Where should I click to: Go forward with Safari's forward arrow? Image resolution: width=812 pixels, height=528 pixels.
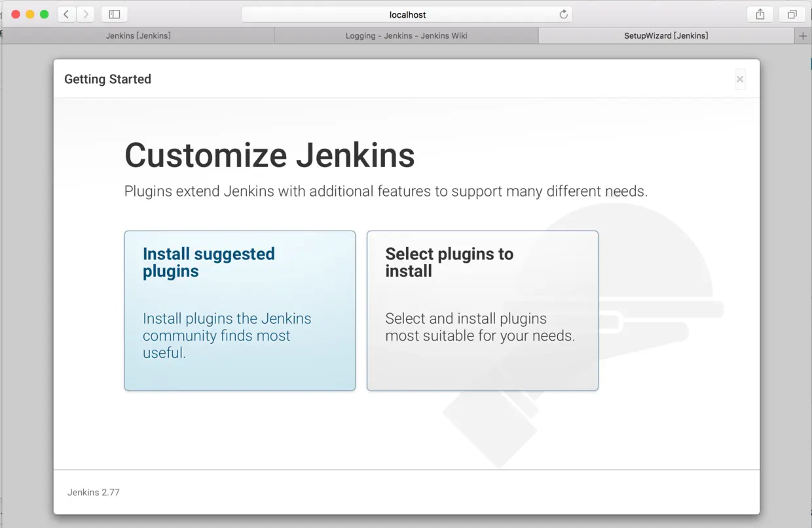click(85, 14)
